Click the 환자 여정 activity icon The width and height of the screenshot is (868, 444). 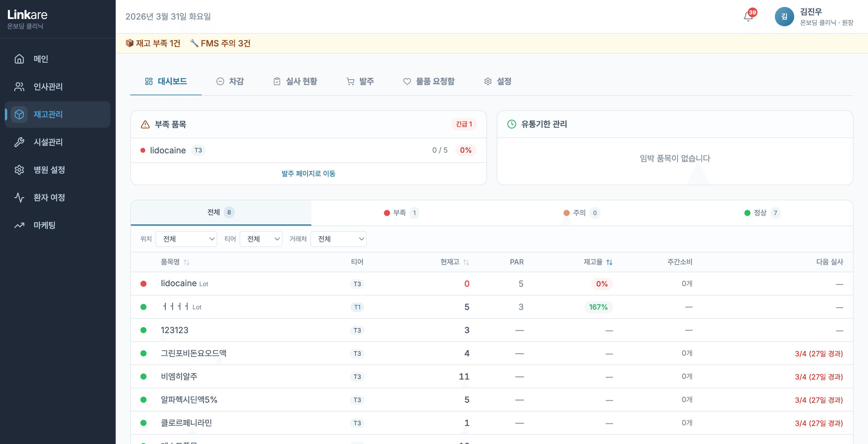[x=19, y=197]
